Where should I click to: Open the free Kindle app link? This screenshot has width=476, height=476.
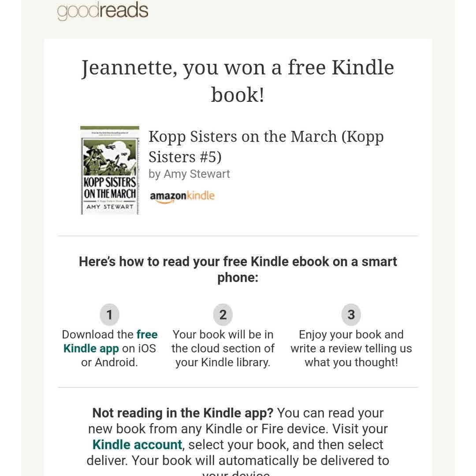[110, 342]
